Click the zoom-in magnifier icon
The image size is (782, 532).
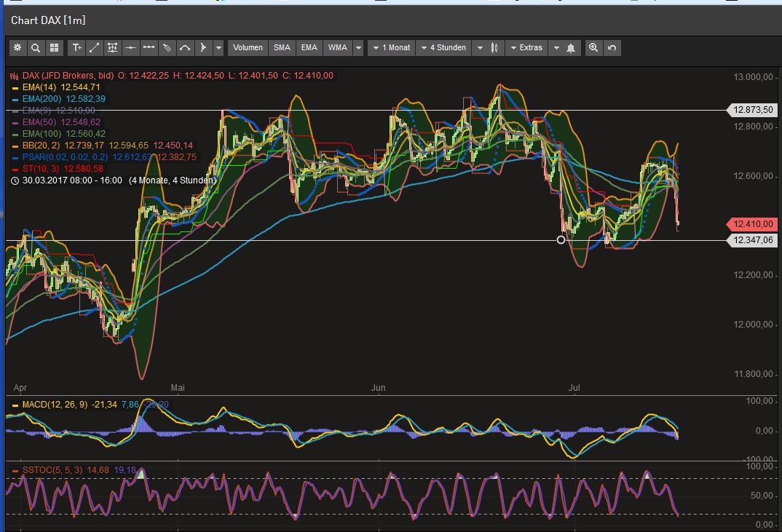593,47
